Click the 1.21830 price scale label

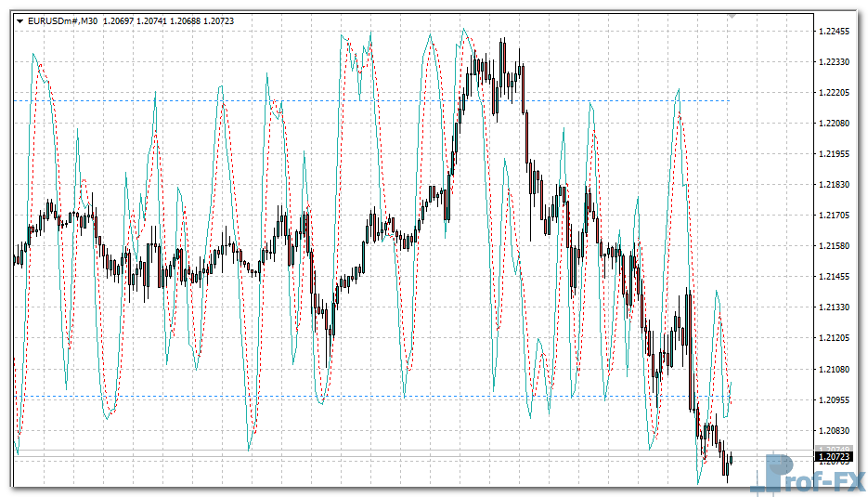point(836,185)
